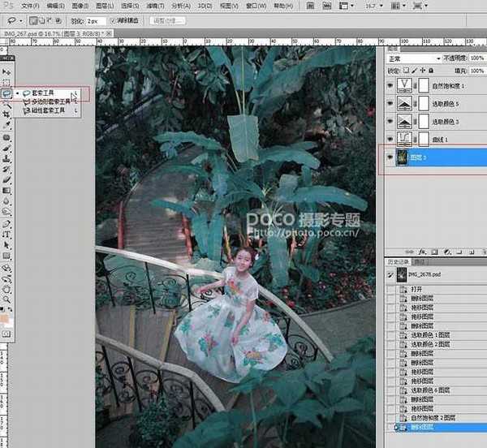Click the 调整边缘 (Refine Edge) button

[x=168, y=19]
